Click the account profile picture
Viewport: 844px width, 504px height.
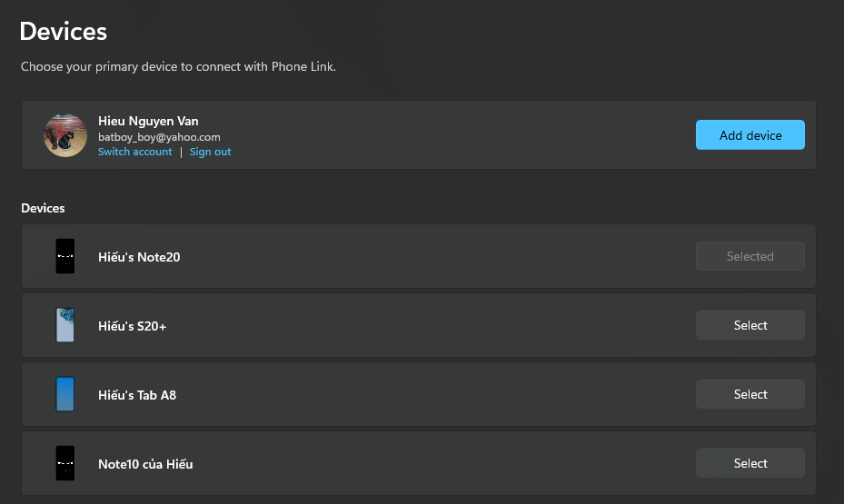point(65,135)
